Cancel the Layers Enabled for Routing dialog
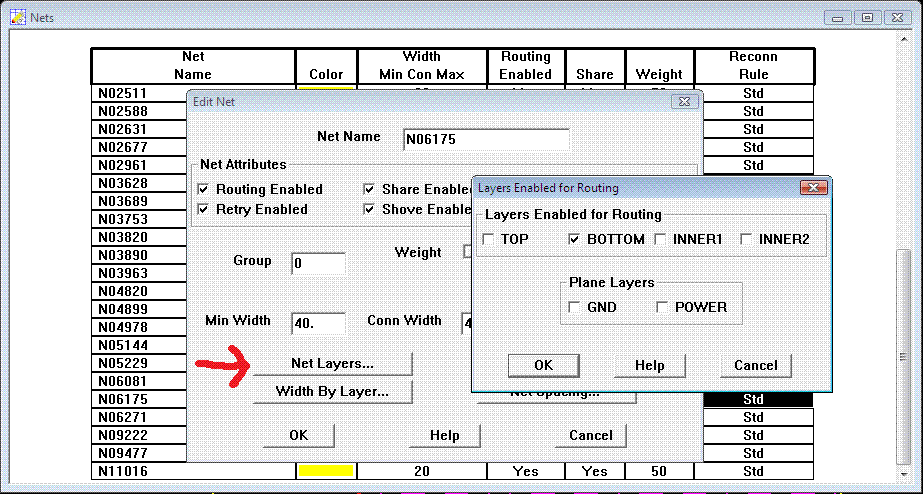The image size is (923, 494). [x=755, y=366]
